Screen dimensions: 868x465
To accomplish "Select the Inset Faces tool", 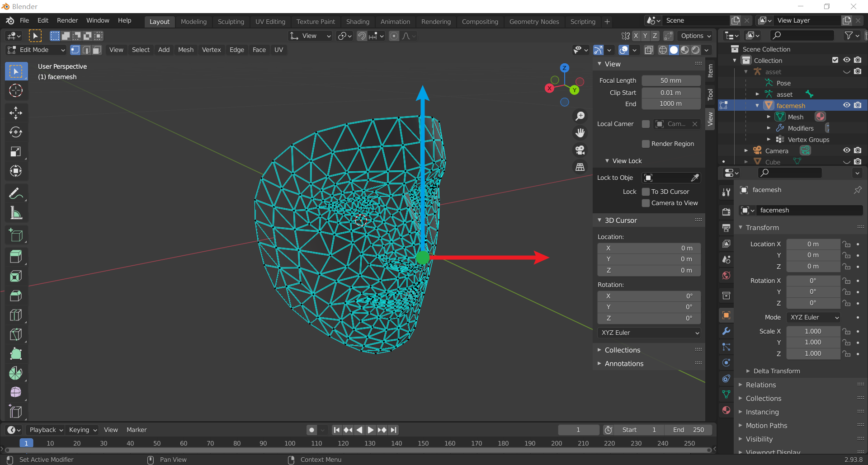I will tap(16, 276).
